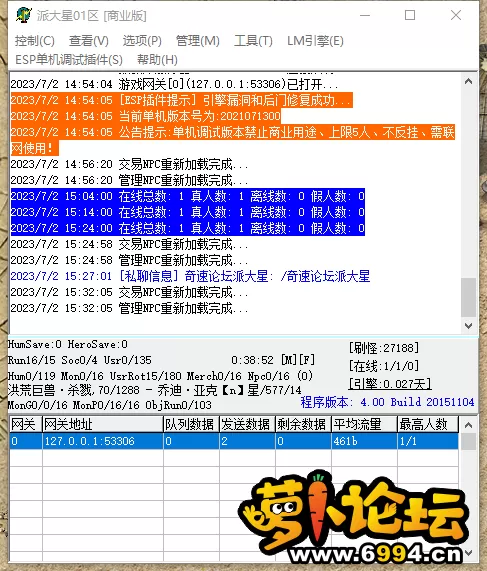
Task: Open the LM引擎(E) menu
Action: pyautogui.click(x=315, y=41)
